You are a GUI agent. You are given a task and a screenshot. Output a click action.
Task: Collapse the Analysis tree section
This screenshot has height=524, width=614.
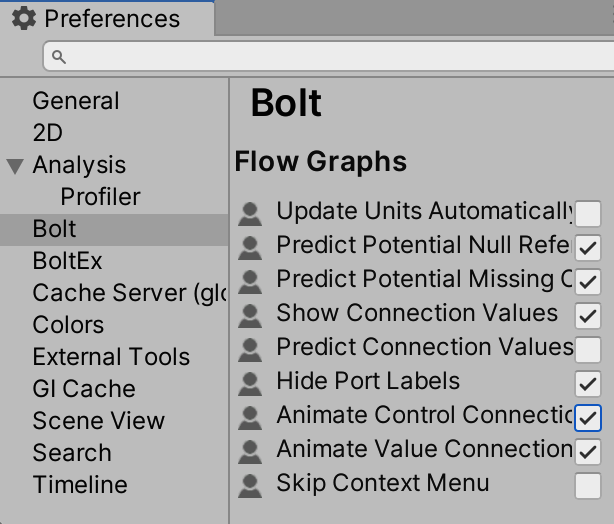pyautogui.click(x=15, y=166)
